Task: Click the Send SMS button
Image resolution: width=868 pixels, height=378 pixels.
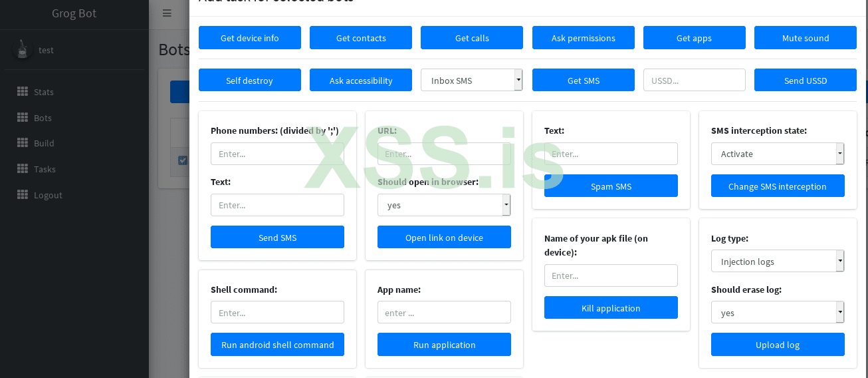Action: coord(277,237)
